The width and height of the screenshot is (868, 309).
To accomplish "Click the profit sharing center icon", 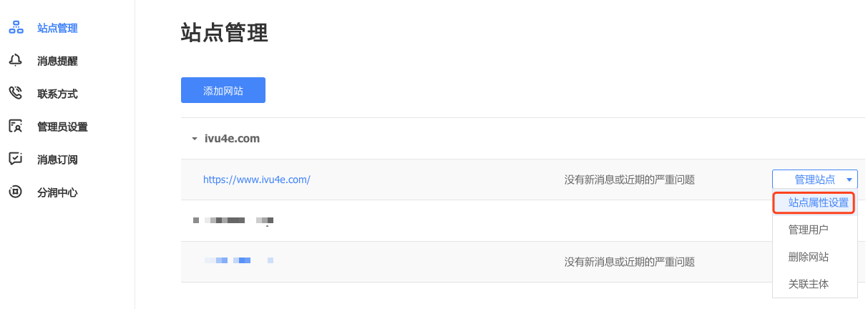I will click(x=15, y=192).
